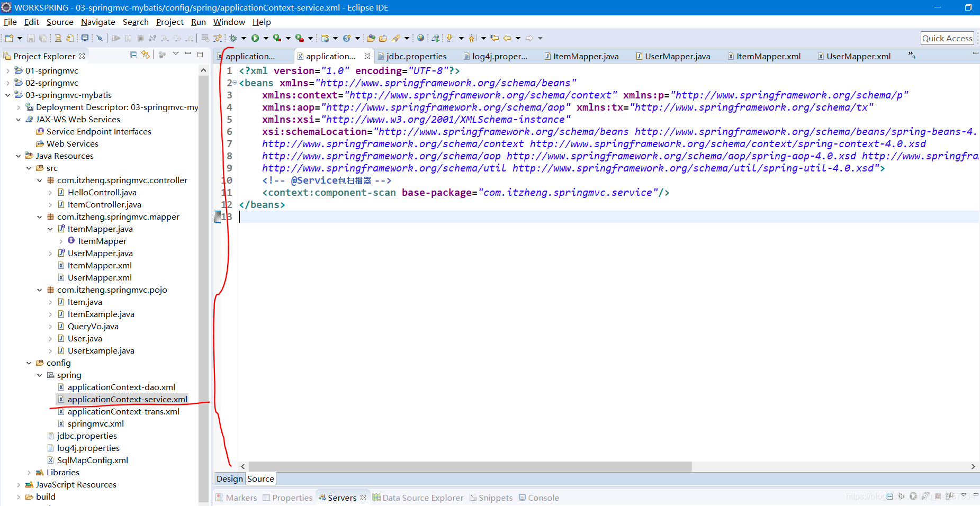Maximize the Project Explorer view
Viewport: 980px width, 506px height.
coord(200,54)
